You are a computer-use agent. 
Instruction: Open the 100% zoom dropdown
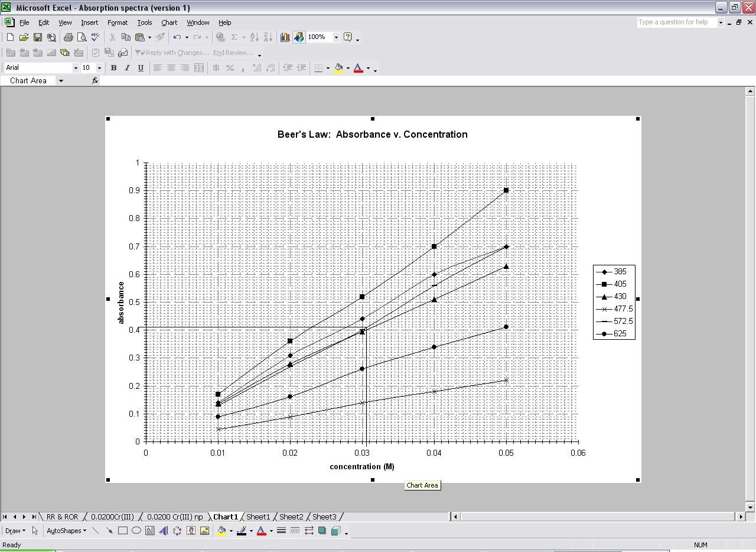pyautogui.click(x=336, y=37)
